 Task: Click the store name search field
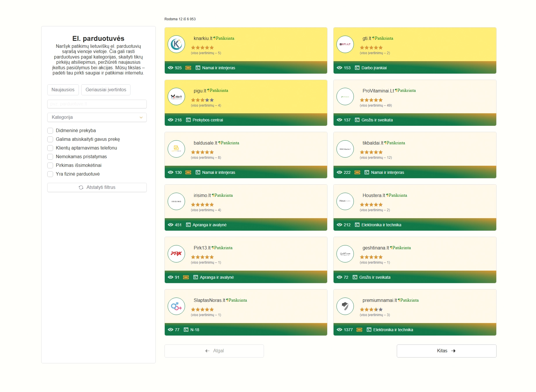pyautogui.click(x=97, y=104)
